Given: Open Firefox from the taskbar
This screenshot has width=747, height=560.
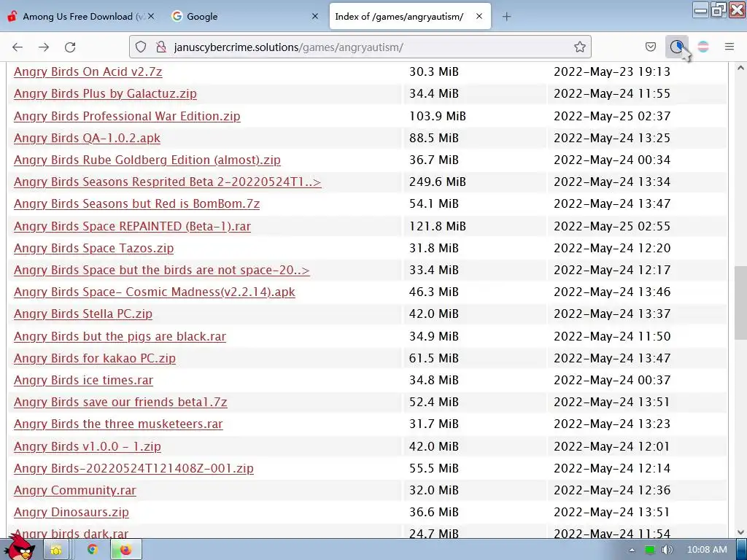Looking at the screenshot, I should [125, 550].
